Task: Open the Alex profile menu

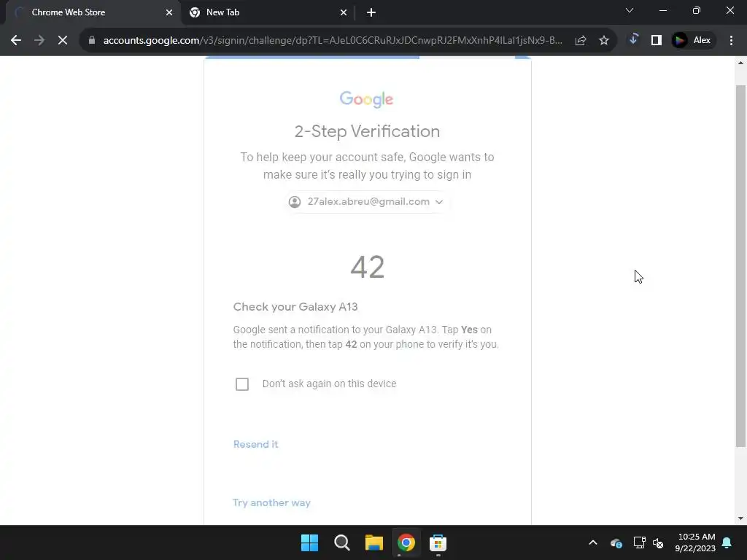Action: (693, 41)
